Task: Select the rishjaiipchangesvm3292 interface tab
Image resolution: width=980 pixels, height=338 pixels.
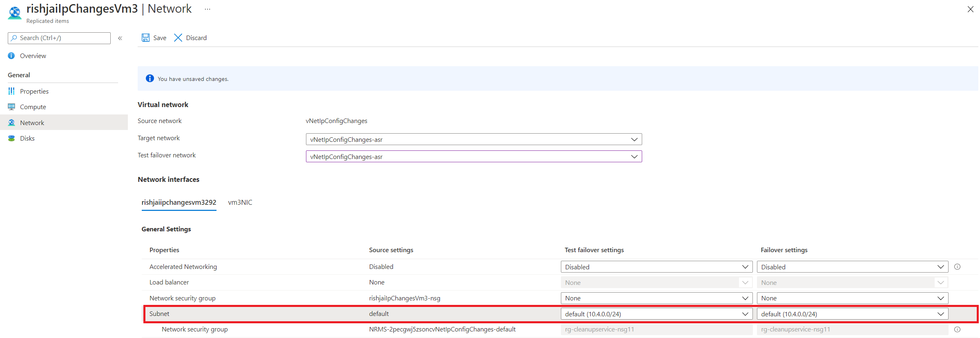Action: pyautogui.click(x=179, y=202)
